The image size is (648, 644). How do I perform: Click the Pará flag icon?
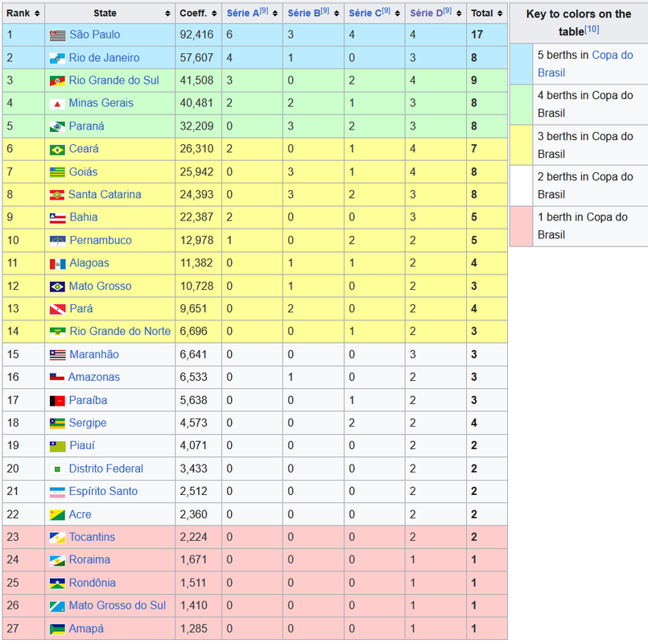point(58,309)
